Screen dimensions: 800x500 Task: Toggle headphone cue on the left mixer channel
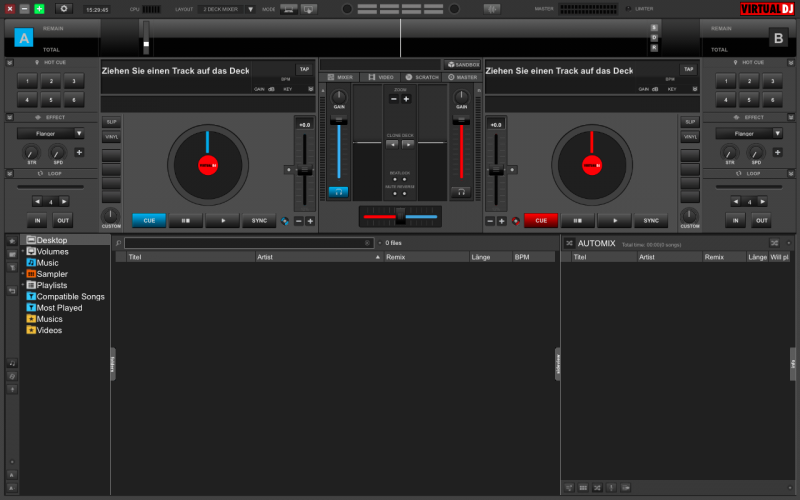339,191
